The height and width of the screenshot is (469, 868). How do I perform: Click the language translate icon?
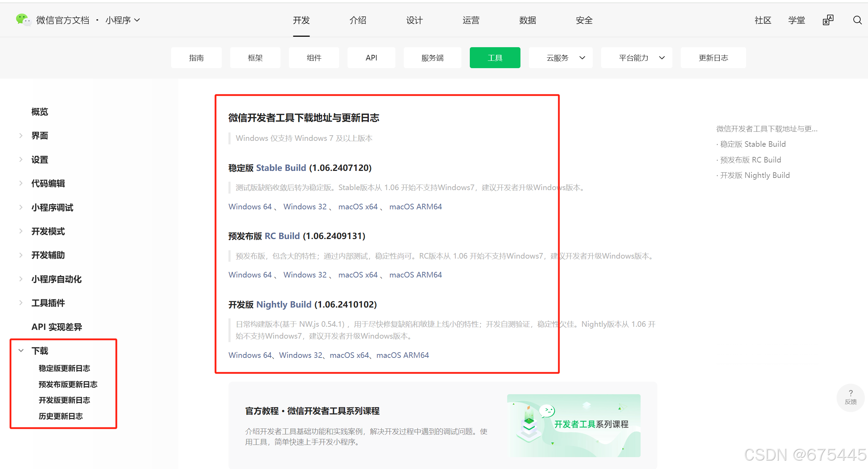pyautogui.click(x=828, y=20)
